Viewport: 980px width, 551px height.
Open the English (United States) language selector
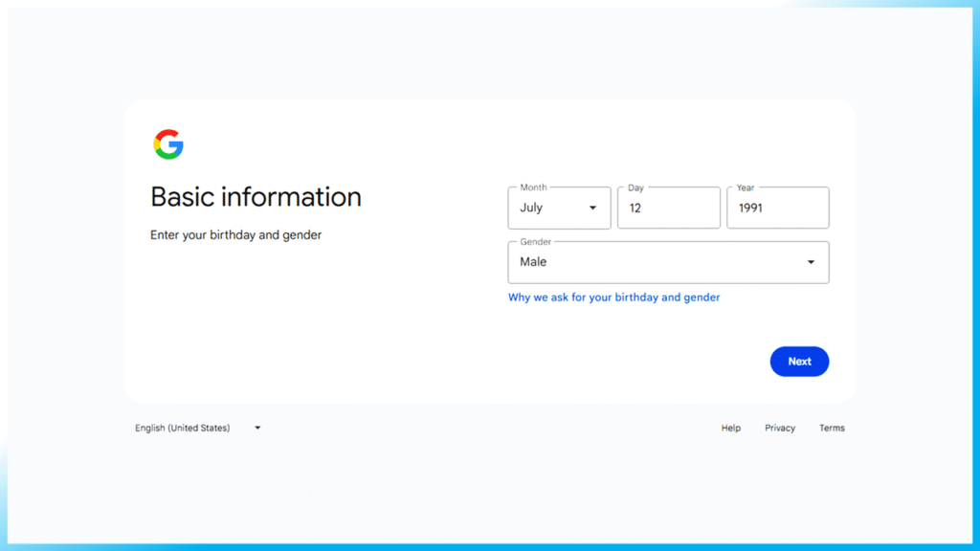[x=183, y=428]
